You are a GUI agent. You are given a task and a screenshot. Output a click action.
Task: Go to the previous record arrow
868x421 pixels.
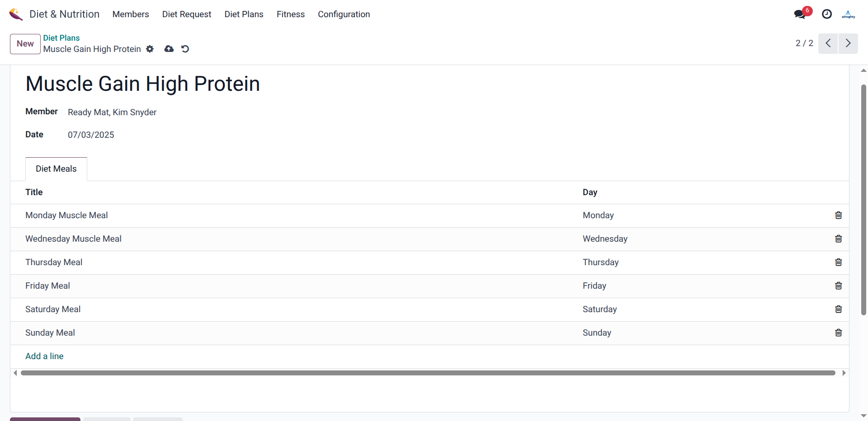click(828, 43)
